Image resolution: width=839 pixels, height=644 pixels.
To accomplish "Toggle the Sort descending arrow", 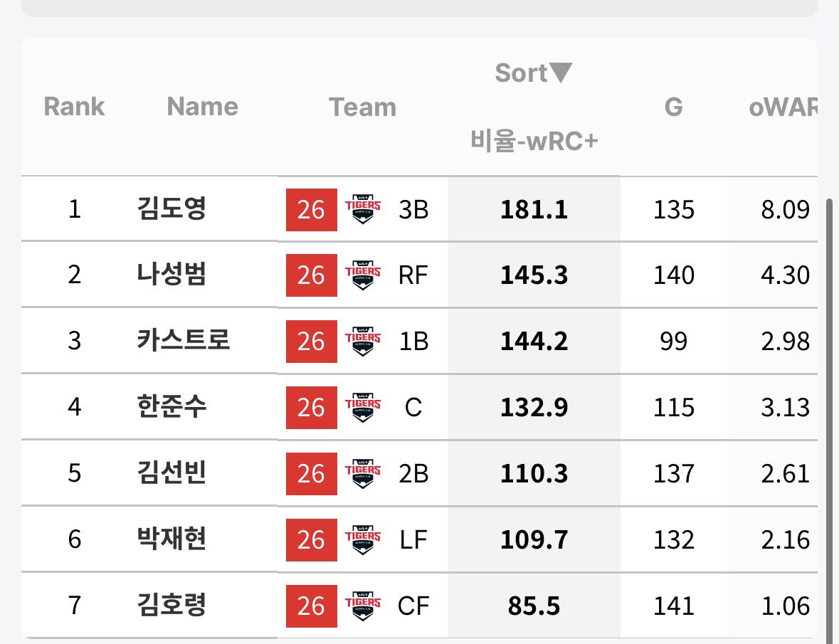I will [x=561, y=73].
